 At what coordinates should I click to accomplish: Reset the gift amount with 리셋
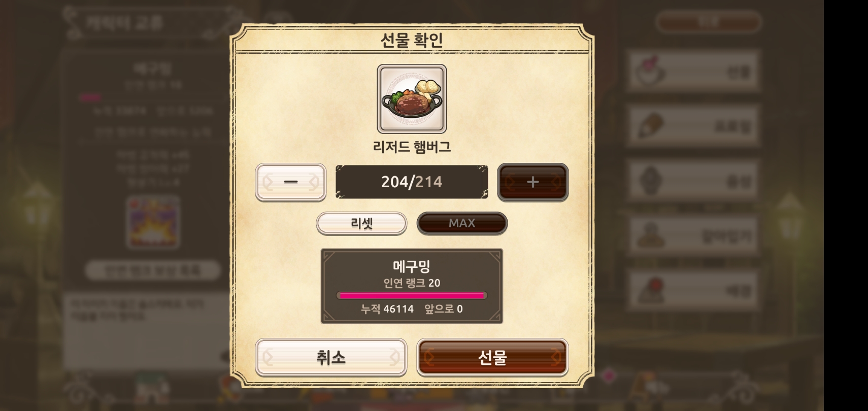(361, 223)
